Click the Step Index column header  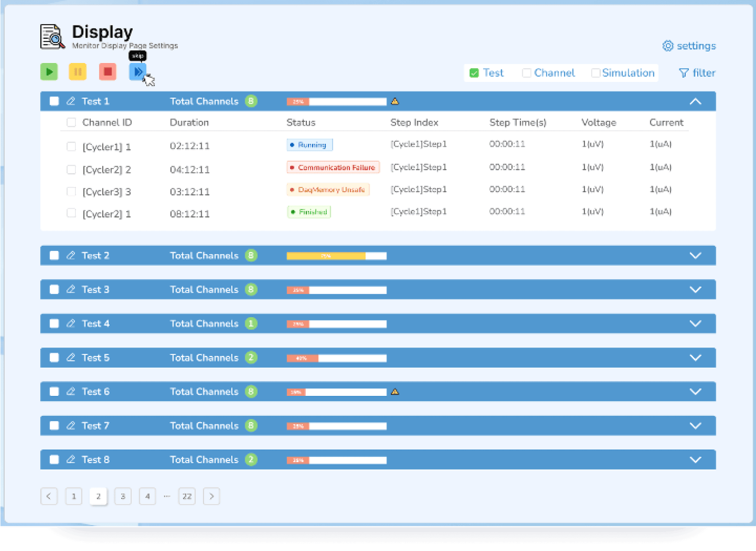(x=414, y=122)
